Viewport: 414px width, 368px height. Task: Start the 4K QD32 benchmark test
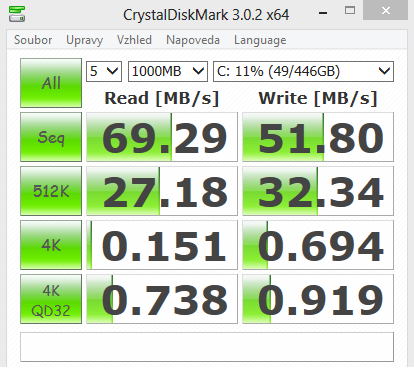51,299
